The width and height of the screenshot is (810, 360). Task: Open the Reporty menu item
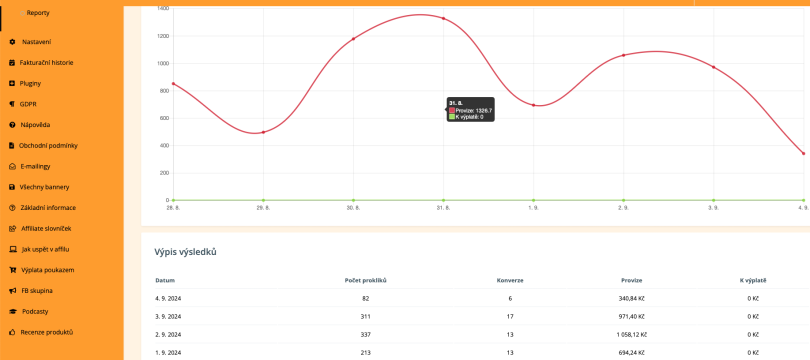pos(38,13)
